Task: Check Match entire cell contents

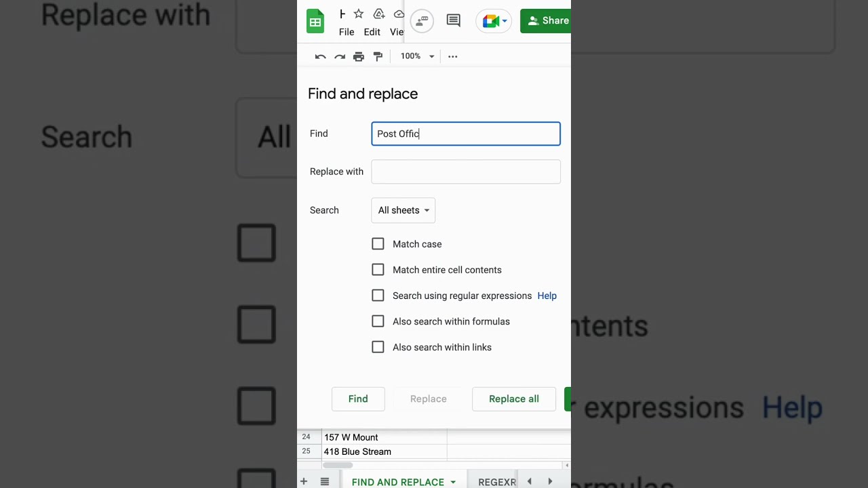Action: coord(378,270)
